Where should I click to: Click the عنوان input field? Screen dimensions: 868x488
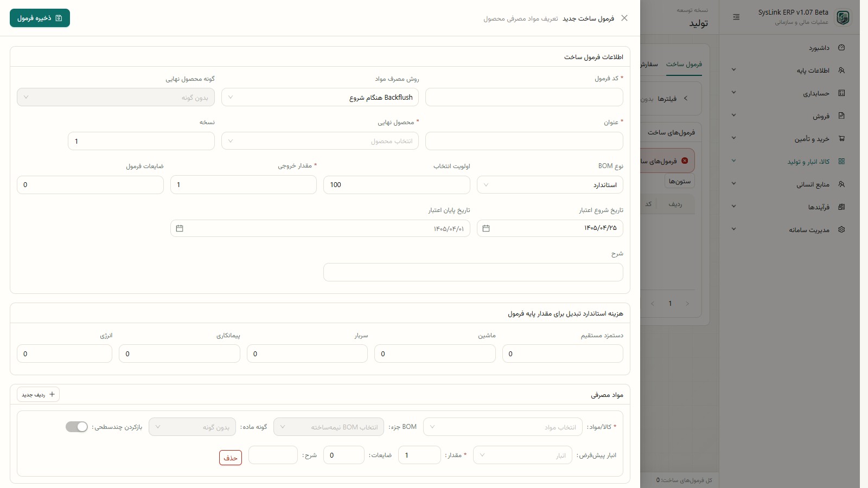click(524, 141)
